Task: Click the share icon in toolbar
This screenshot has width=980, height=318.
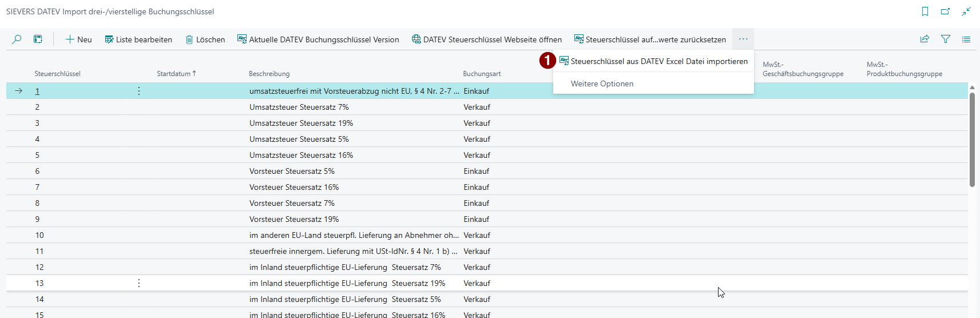Action: coord(925,39)
